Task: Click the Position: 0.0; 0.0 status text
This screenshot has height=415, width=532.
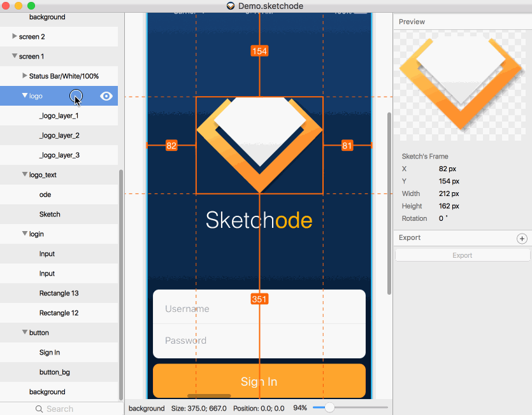Action: [x=259, y=408]
